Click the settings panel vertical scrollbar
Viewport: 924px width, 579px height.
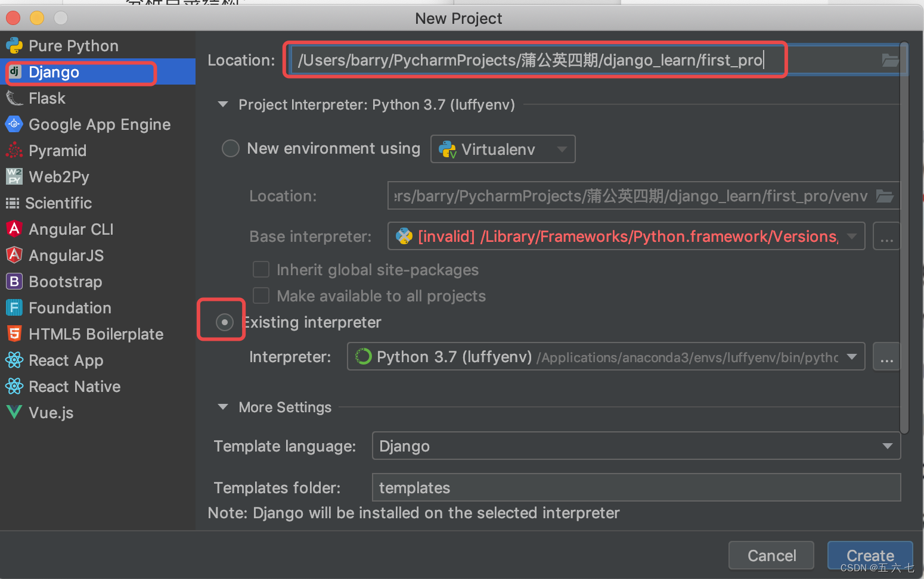(x=904, y=237)
